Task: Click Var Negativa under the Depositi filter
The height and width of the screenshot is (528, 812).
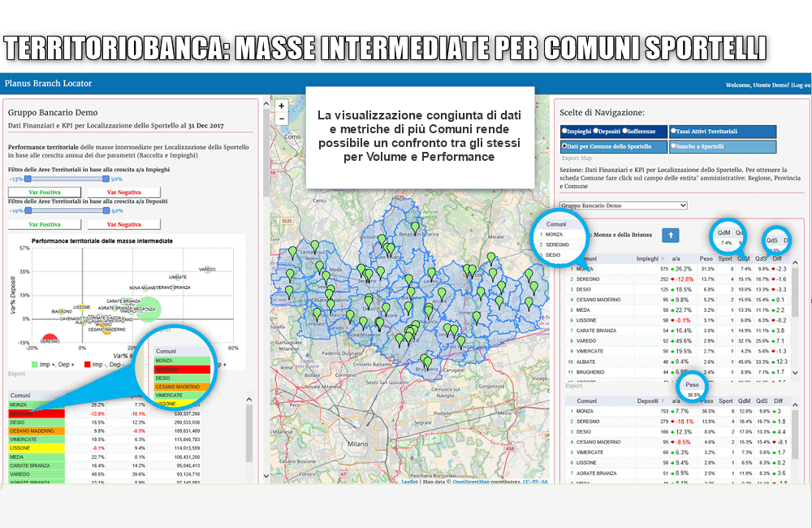Action: click(123, 224)
